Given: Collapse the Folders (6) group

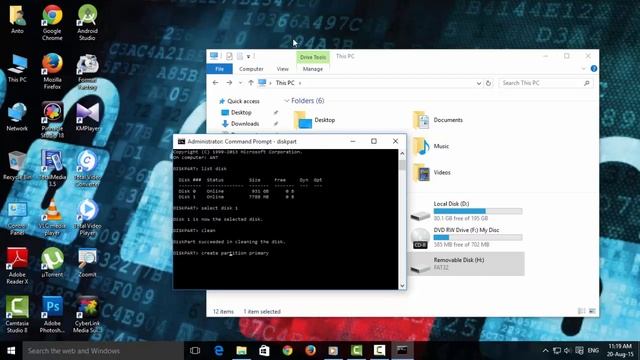Looking at the screenshot, I should [x=287, y=101].
